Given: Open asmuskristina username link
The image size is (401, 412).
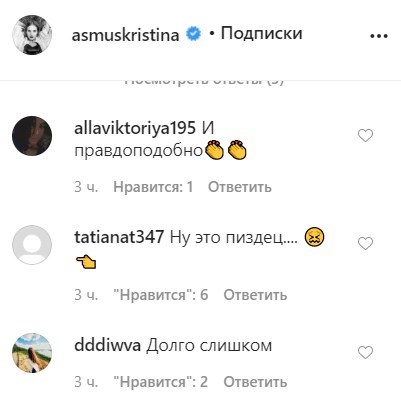Looking at the screenshot, I should [125, 35].
